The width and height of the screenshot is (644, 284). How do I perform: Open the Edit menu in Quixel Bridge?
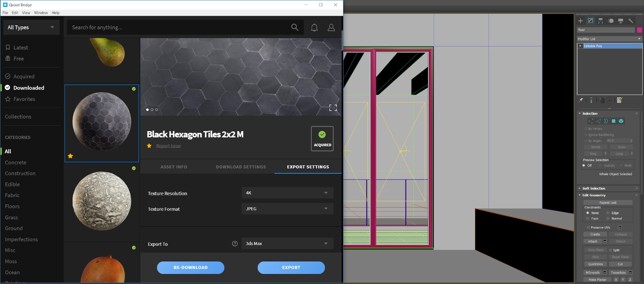coord(15,13)
